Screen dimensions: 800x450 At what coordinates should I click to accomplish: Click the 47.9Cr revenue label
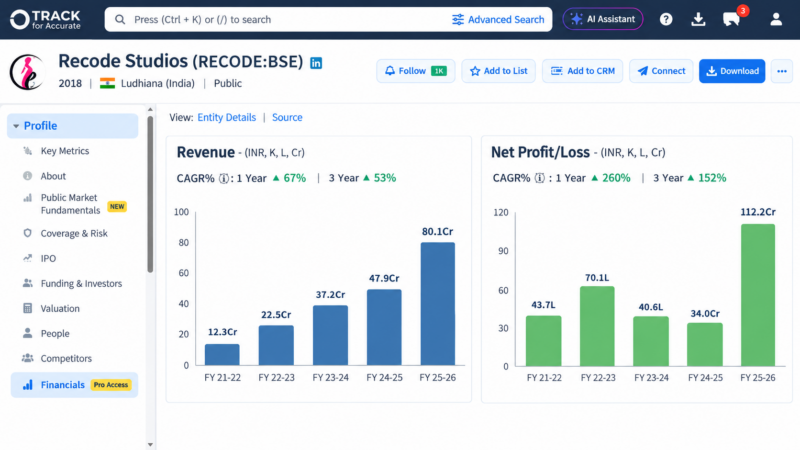coord(384,279)
